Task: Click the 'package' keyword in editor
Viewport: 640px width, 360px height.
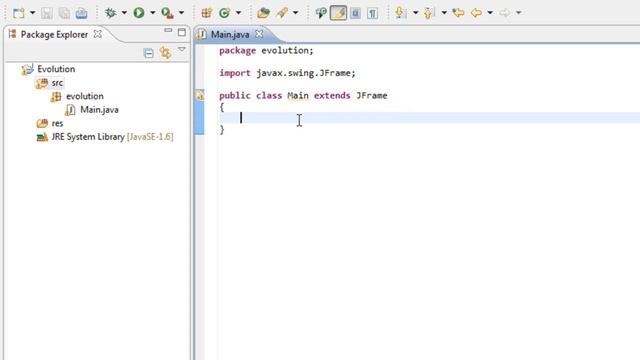Action: (x=238, y=51)
